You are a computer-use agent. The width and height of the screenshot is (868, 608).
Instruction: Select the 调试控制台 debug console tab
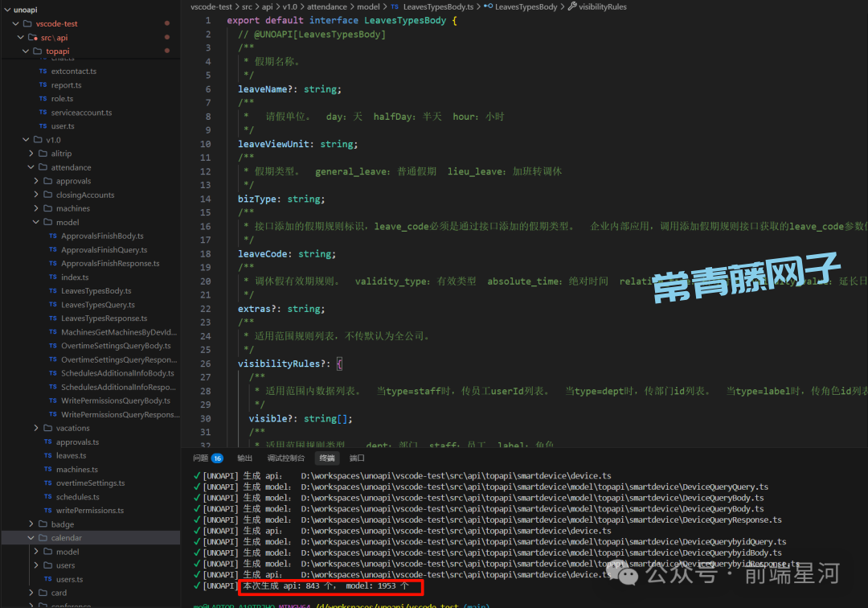click(x=286, y=458)
